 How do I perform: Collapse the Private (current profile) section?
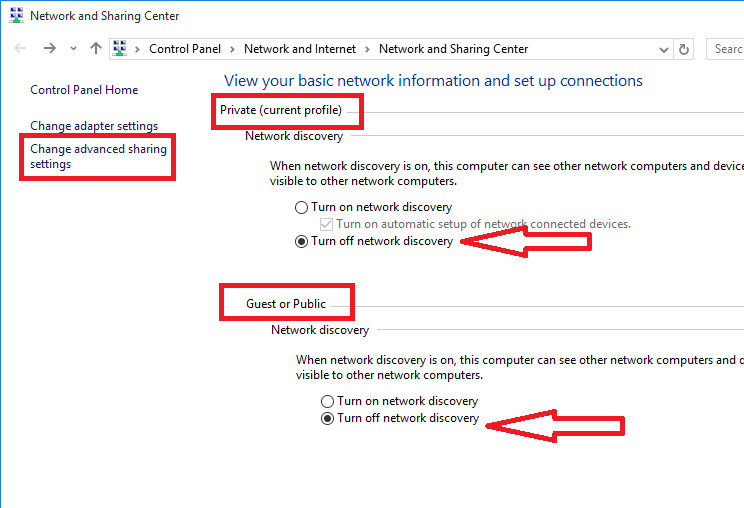[x=280, y=110]
